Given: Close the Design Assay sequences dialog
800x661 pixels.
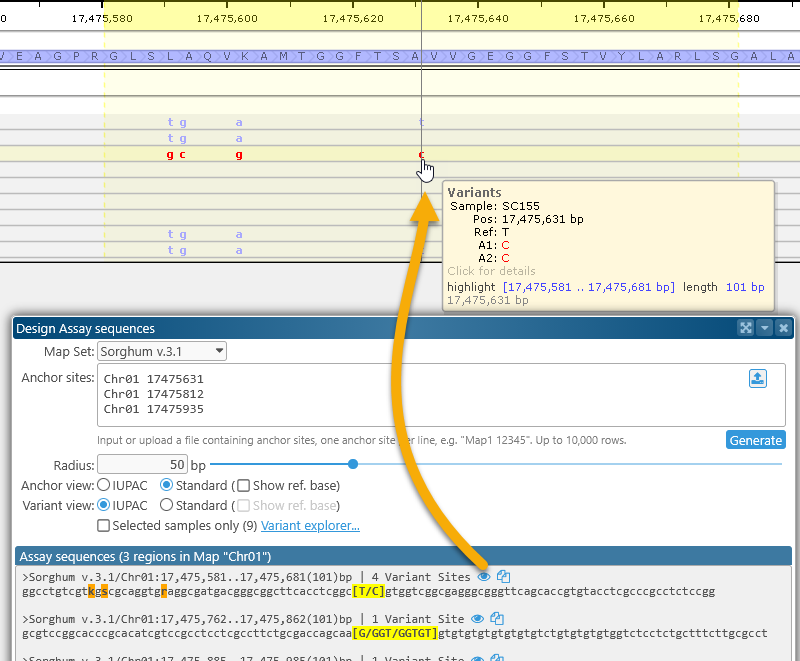Looking at the screenshot, I should (x=783, y=328).
